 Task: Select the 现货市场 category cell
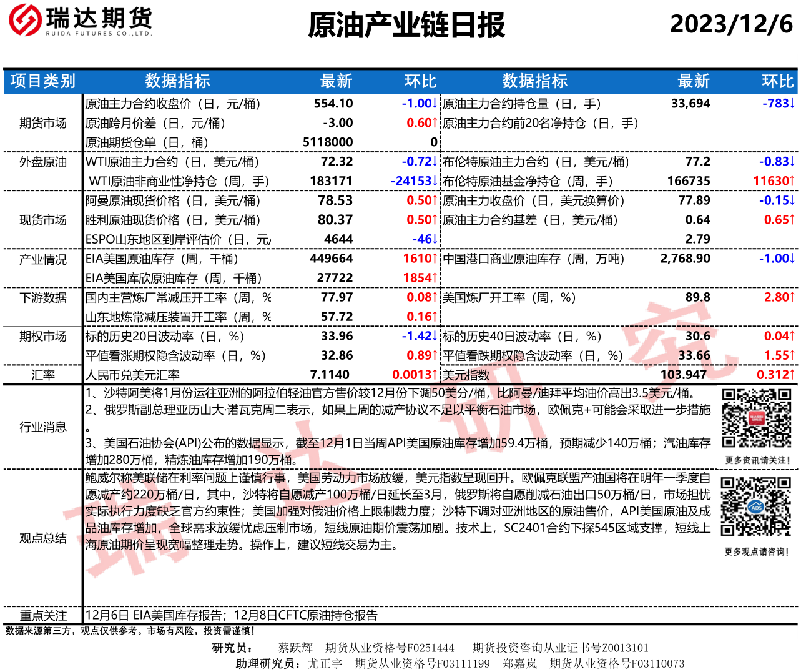coord(42,220)
